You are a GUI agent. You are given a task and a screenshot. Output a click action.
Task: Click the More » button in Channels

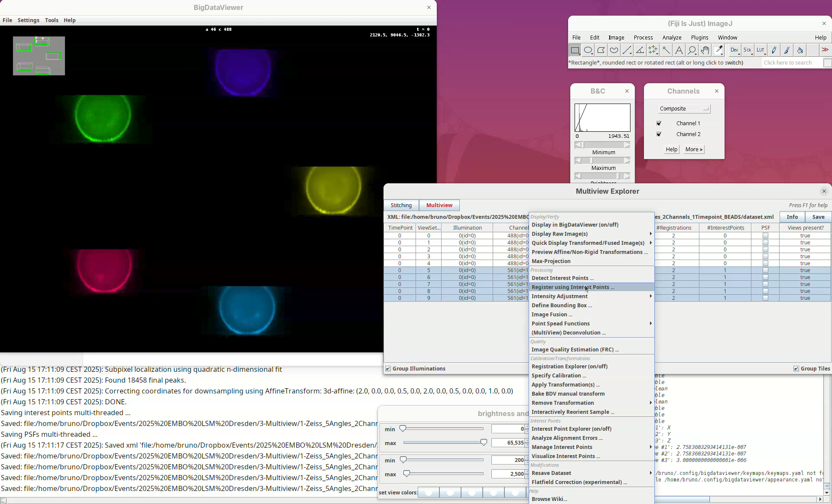(x=693, y=150)
